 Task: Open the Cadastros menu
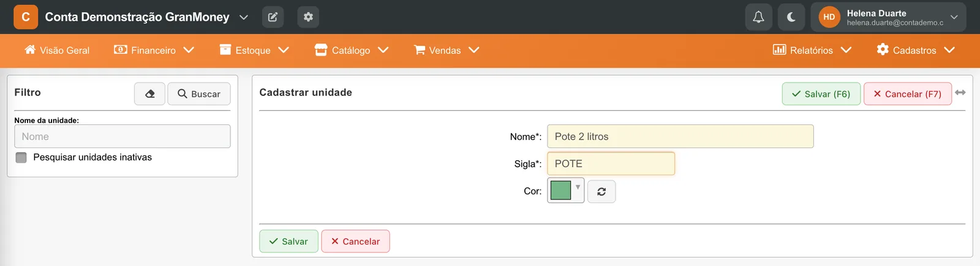tap(916, 50)
